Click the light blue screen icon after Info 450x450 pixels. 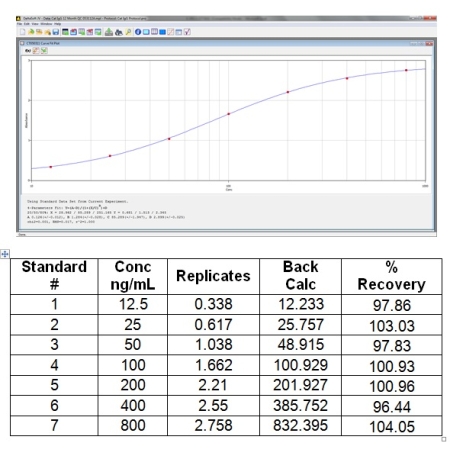(x=146, y=32)
